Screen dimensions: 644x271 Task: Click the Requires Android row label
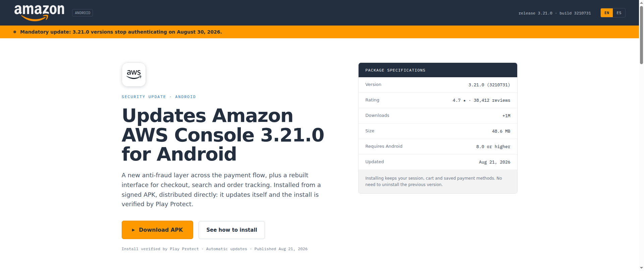384,146
